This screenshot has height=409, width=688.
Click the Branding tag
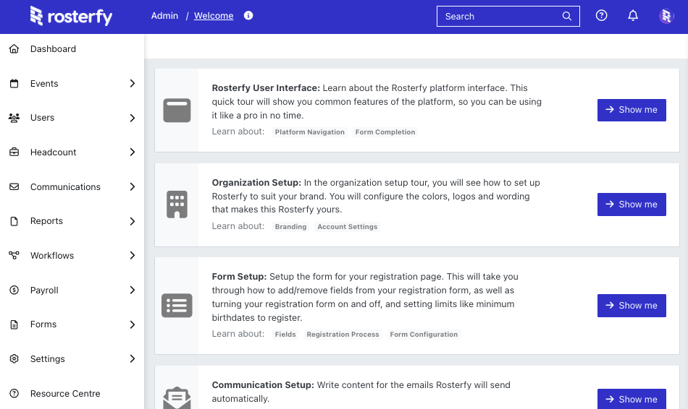pos(290,226)
